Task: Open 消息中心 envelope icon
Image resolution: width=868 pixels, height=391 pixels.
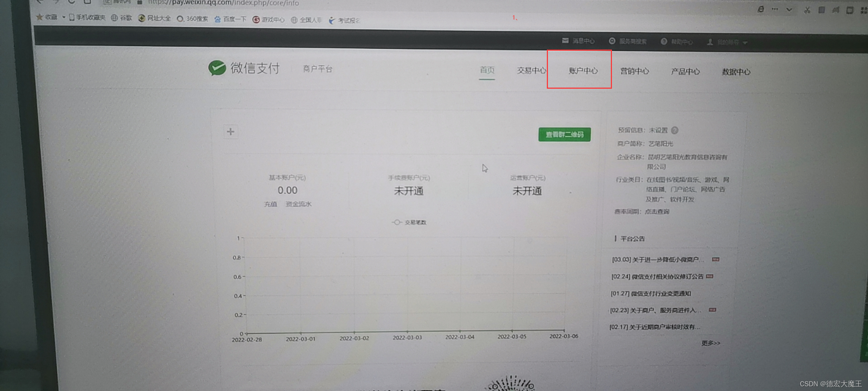Action: tap(565, 41)
